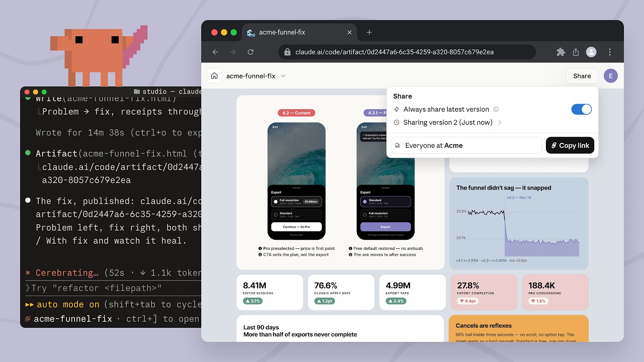Click the terminal prompt Try "refactor <filepath>"
This screenshot has width=644, height=362.
[97, 288]
